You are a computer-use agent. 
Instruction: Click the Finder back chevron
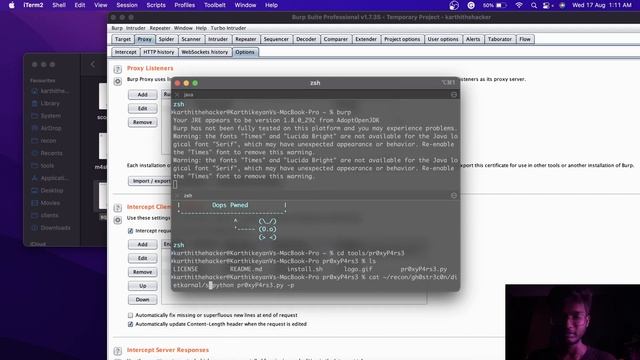(x=93, y=64)
